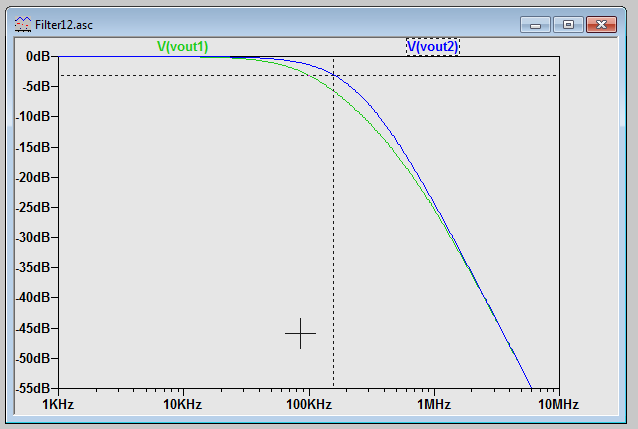This screenshot has height=429, width=638.
Task: Click the V(vout1) trace label
Action: point(182,46)
